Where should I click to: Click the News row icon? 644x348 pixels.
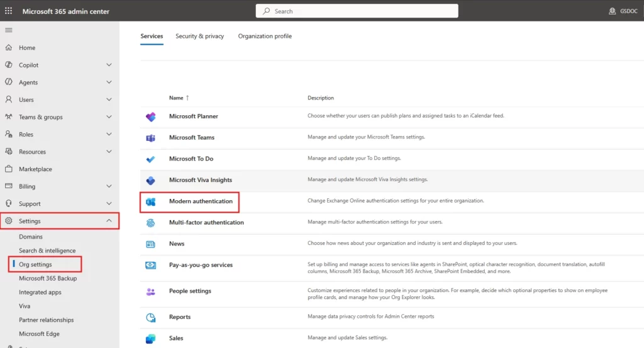click(x=151, y=244)
